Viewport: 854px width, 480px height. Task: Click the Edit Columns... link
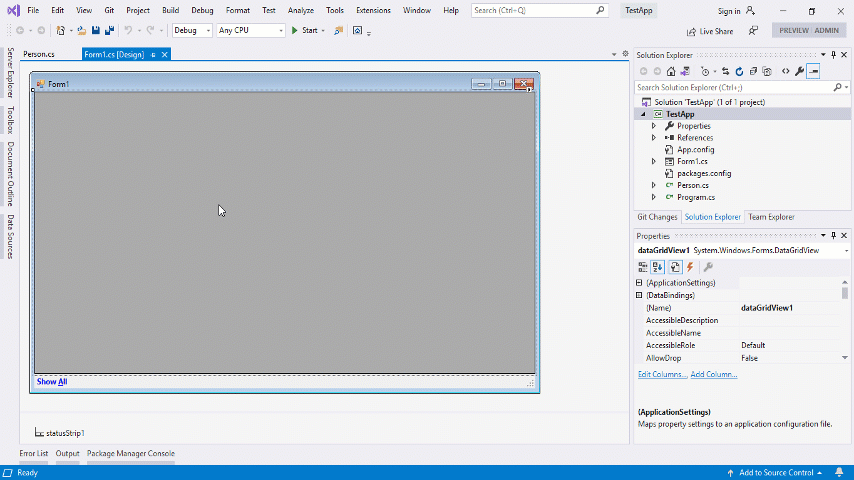pos(662,374)
